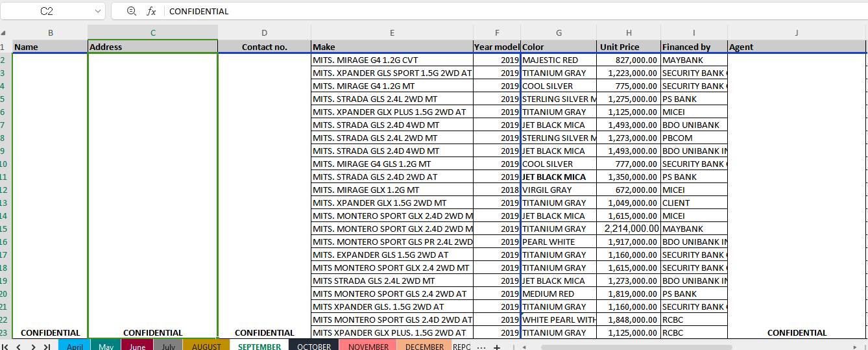
Task: Switch to the DECEMBER sheet tab
Action: coord(424,346)
